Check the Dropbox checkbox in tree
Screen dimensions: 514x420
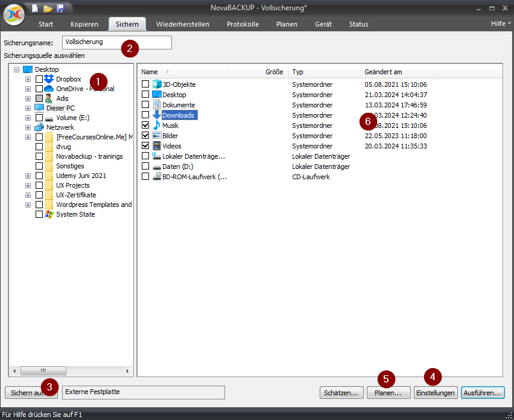pyautogui.click(x=39, y=79)
